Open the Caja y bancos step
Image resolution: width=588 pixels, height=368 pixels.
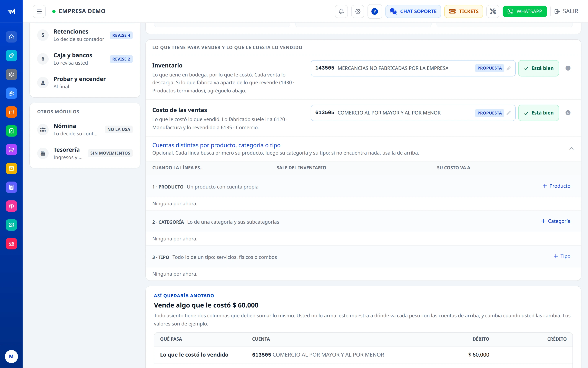(85, 59)
